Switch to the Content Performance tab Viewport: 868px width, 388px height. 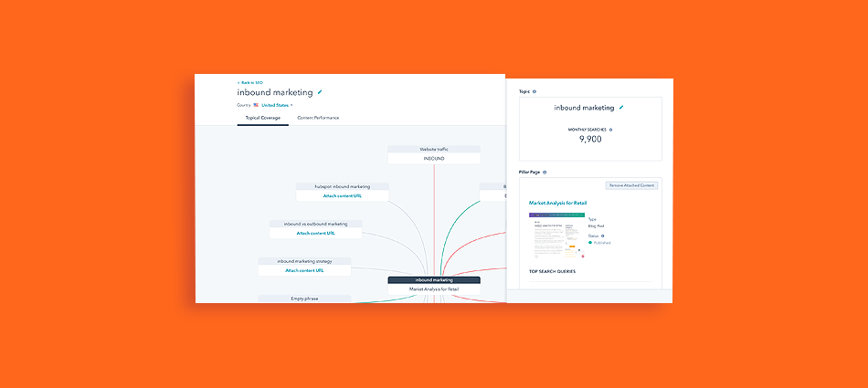[318, 118]
